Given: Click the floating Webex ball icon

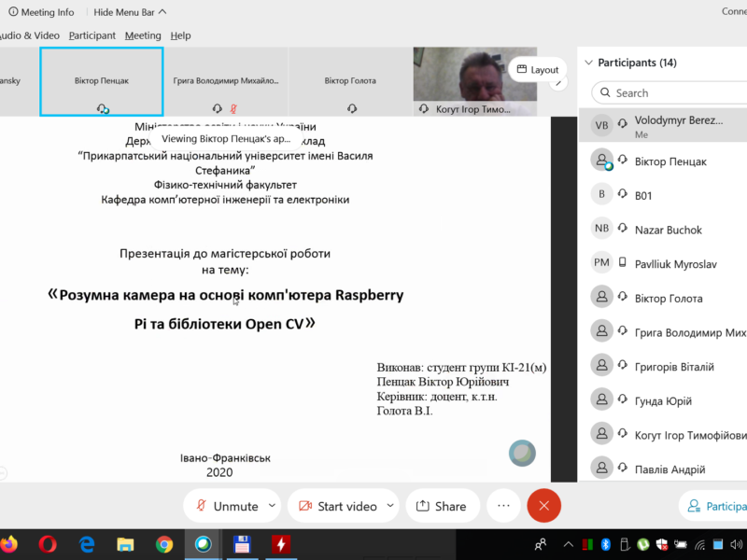Looking at the screenshot, I should point(522,453).
